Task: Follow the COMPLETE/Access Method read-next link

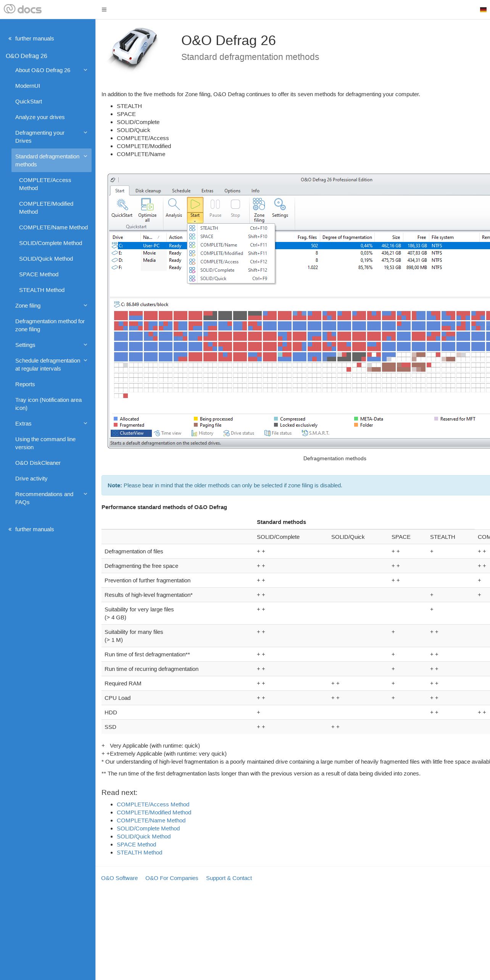Action: 153,804
